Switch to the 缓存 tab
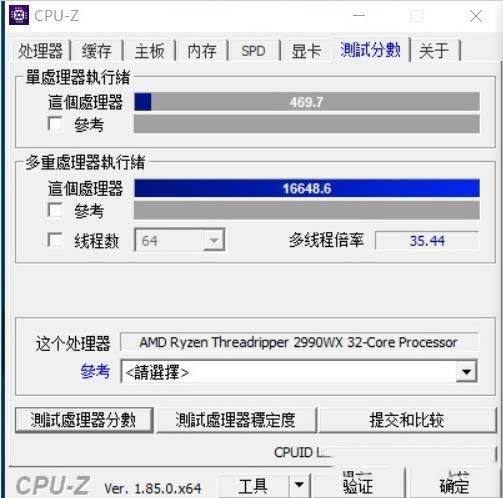This screenshot has width=503, height=498. (97, 51)
